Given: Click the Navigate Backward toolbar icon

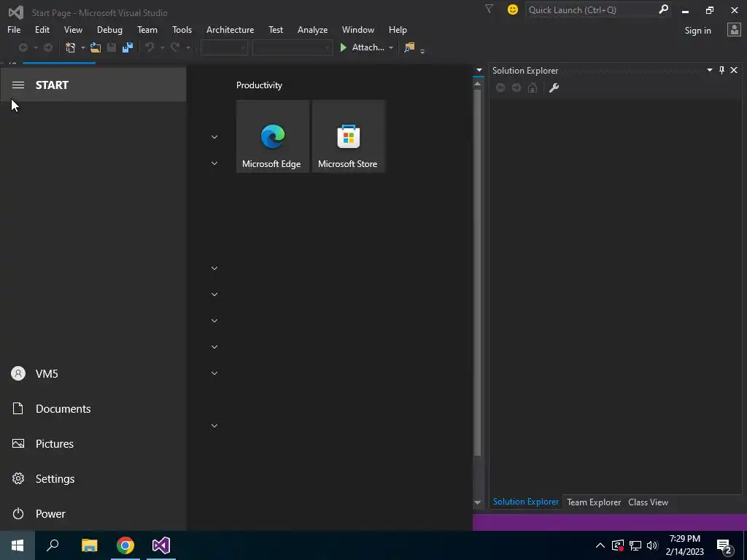Looking at the screenshot, I should 23,47.
